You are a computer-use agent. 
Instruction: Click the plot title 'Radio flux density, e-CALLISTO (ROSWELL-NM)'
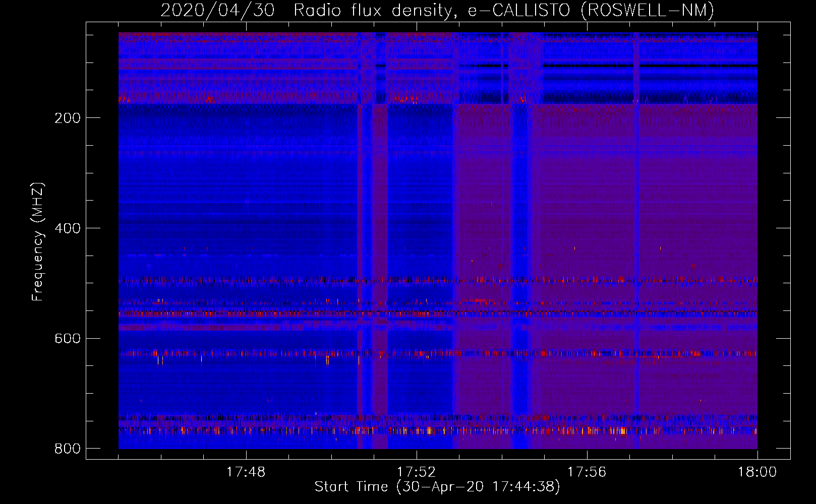pyautogui.click(x=504, y=10)
